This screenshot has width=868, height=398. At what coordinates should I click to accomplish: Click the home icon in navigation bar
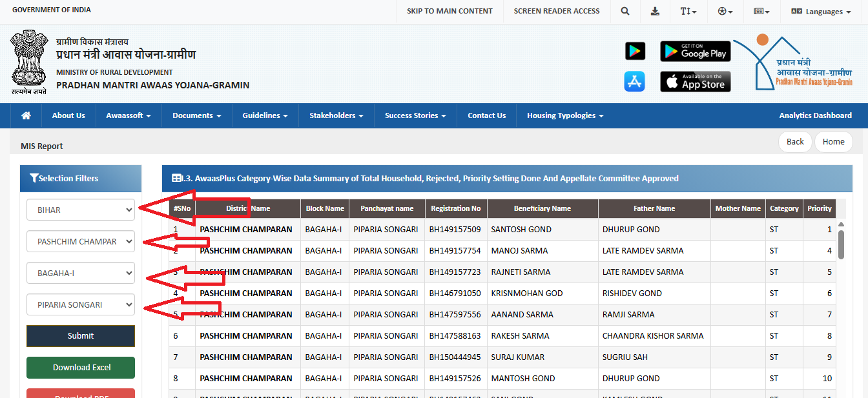click(x=26, y=115)
